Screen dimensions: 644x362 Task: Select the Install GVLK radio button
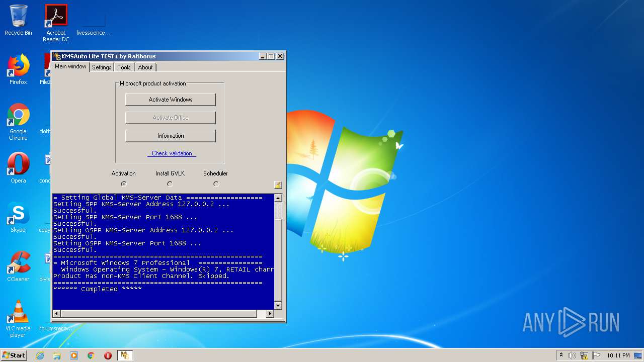[x=170, y=184]
